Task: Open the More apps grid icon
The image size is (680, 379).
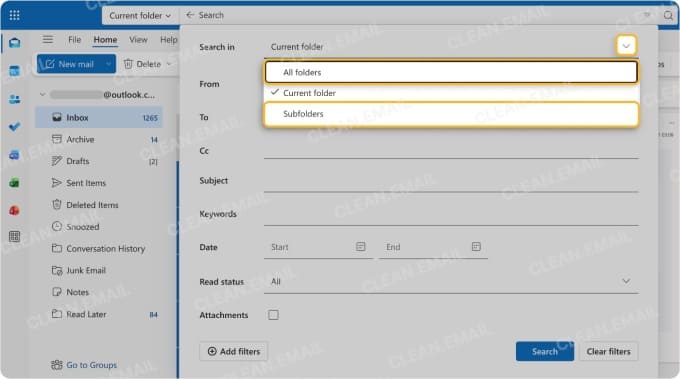Action: 14,236
